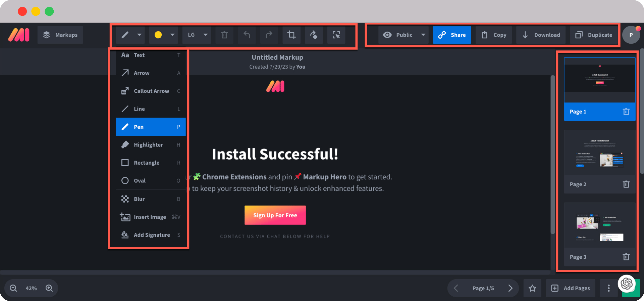Choose Callout Arrow in the tool menu
The width and height of the screenshot is (644, 301).
pos(151,91)
